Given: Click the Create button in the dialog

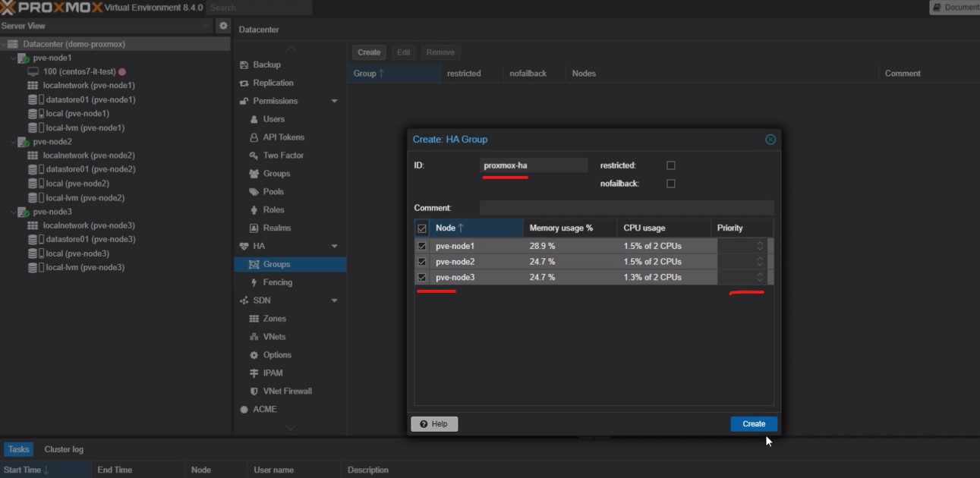Looking at the screenshot, I should (x=753, y=423).
